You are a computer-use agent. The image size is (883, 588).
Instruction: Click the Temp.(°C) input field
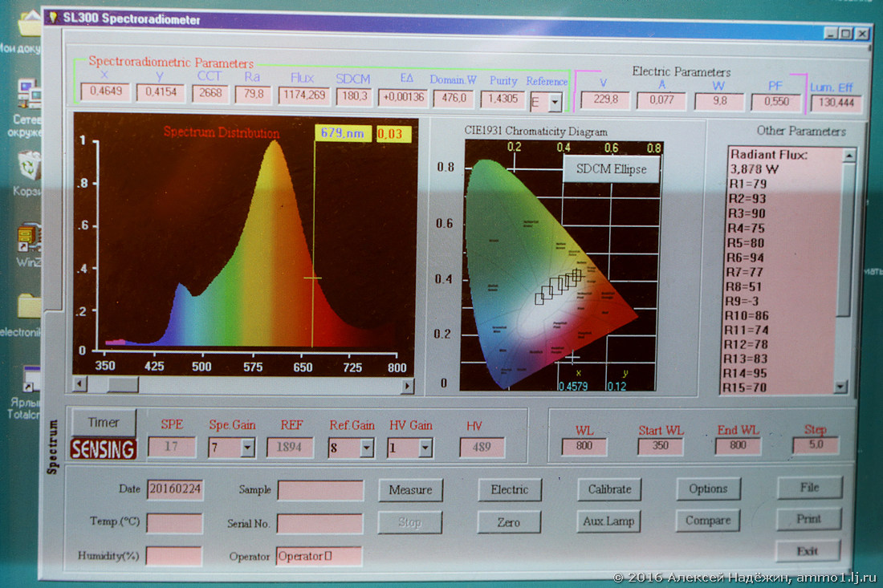tap(174, 523)
